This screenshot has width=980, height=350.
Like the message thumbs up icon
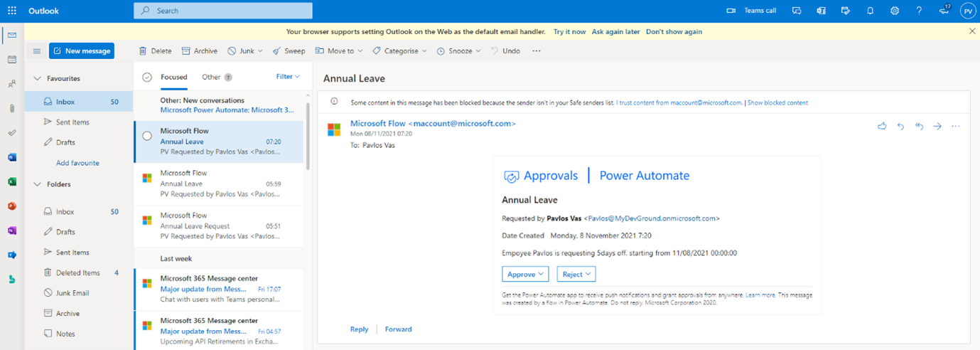pos(882,126)
